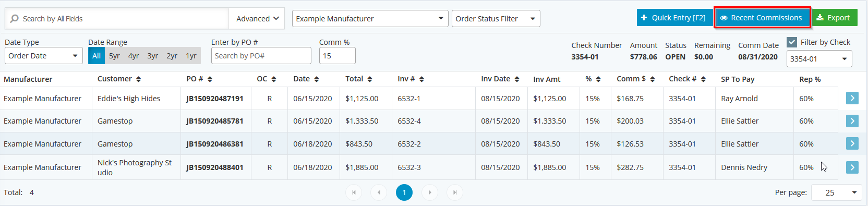This screenshot has width=868, height=206.
Task: Sort by Customer column sort icon
Action: [138, 79]
